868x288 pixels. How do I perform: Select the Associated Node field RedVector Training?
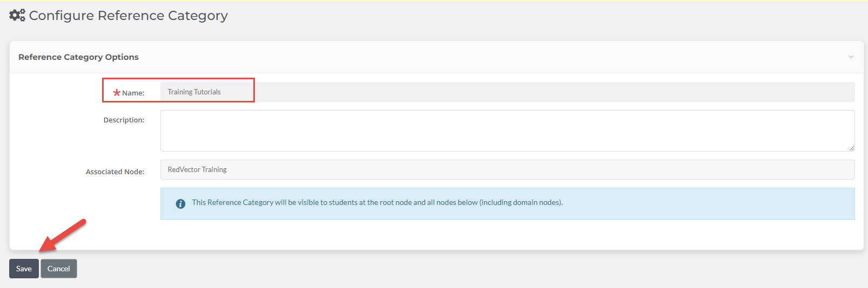[x=507, y=169]
